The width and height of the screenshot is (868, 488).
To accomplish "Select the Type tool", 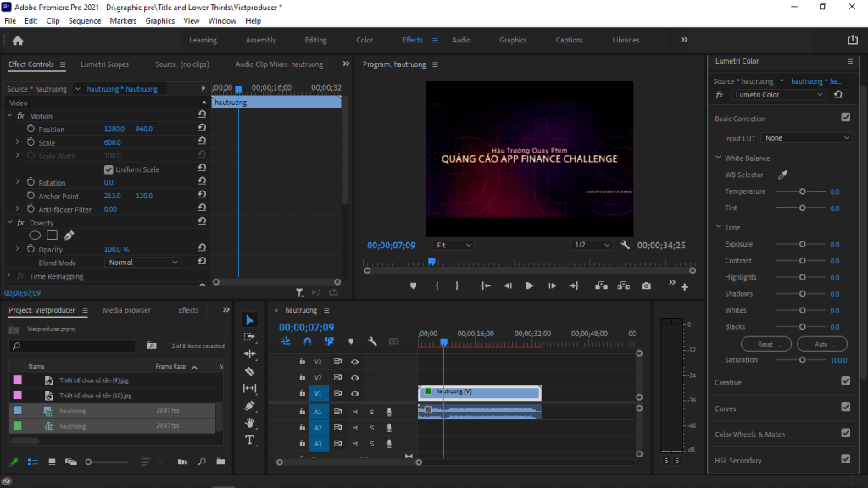I will pos(250,441).
